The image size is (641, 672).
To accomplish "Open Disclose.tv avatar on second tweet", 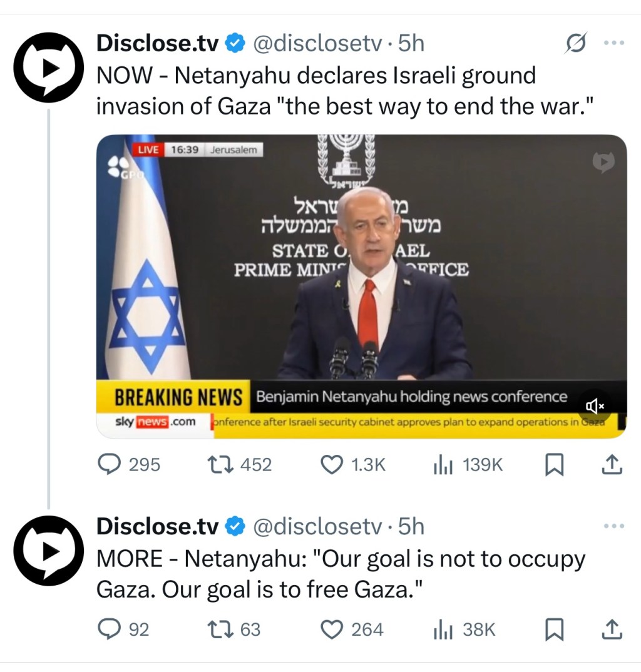I will click(48, 551).
